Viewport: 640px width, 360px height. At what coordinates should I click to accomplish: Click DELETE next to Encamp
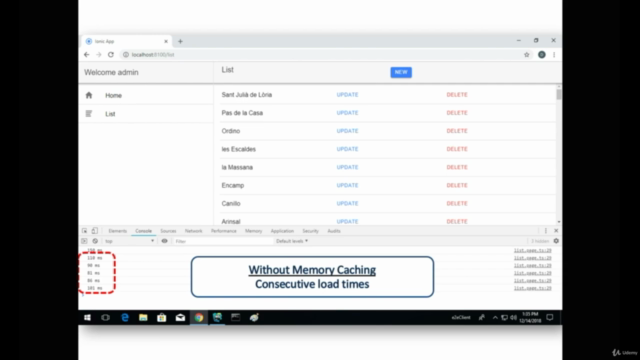click(x=457, y=185)
